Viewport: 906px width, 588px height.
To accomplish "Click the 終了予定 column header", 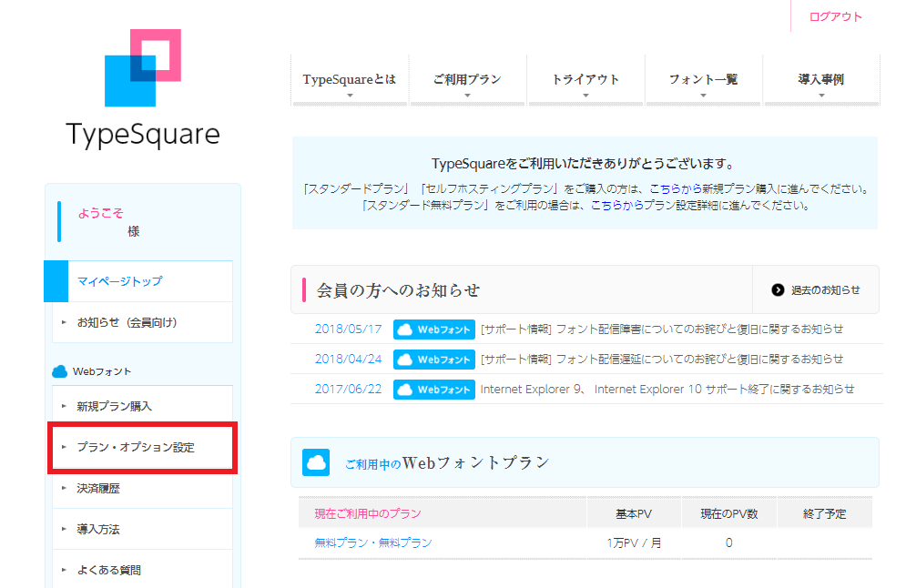I will pos(825,514).
